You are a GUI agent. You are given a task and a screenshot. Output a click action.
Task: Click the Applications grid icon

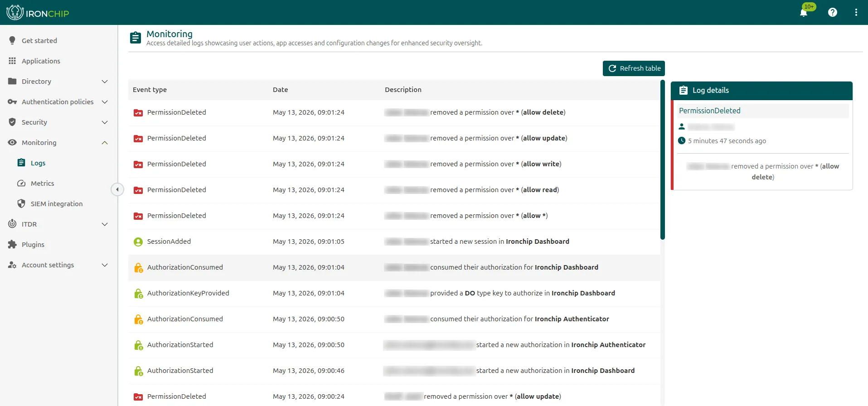(x=12, y=61)
